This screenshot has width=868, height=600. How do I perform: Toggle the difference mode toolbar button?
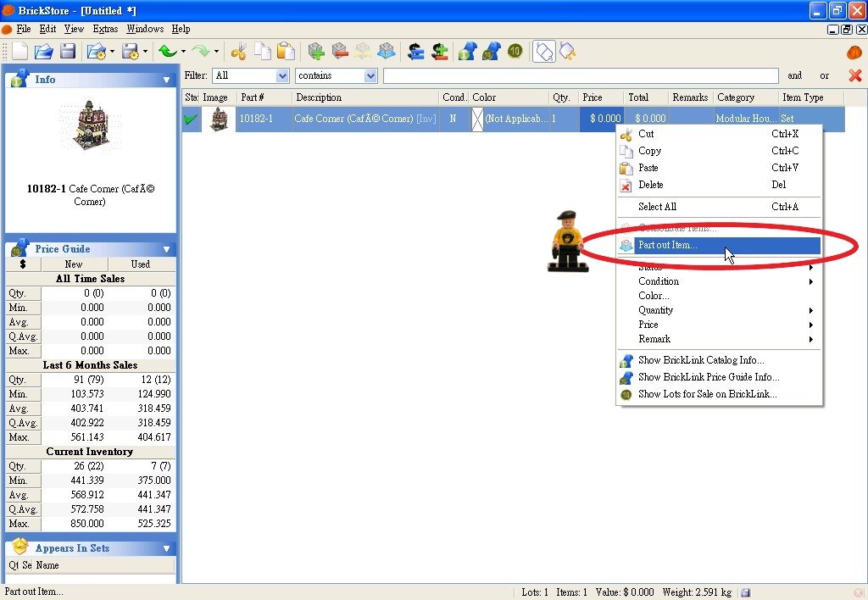(543, 52)
